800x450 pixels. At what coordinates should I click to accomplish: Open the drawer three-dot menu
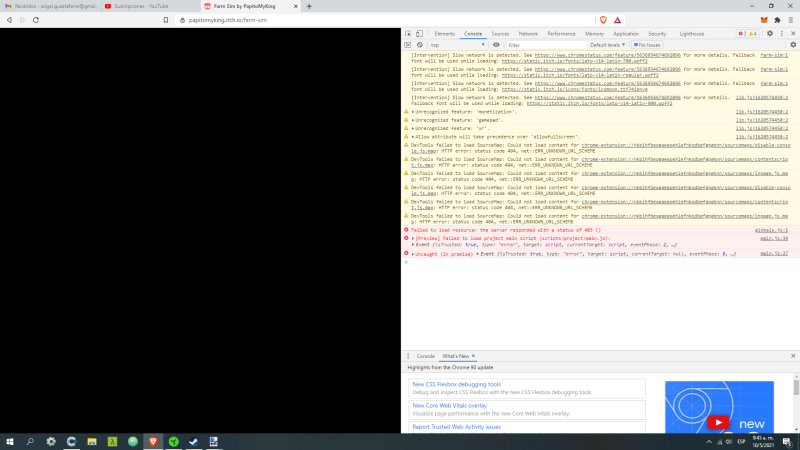(408, 356)
